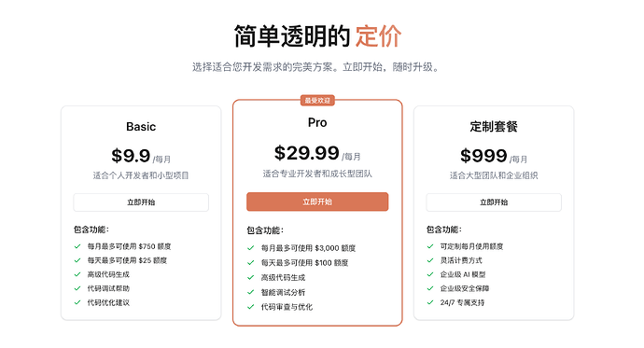Click checkmark beside 灵活计费方式

point(430,260)
